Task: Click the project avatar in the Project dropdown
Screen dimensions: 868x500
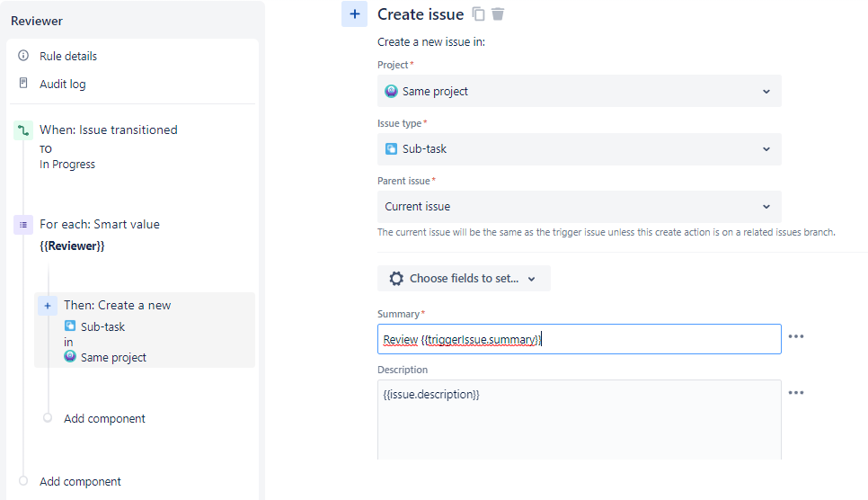Action: [392, 91]
